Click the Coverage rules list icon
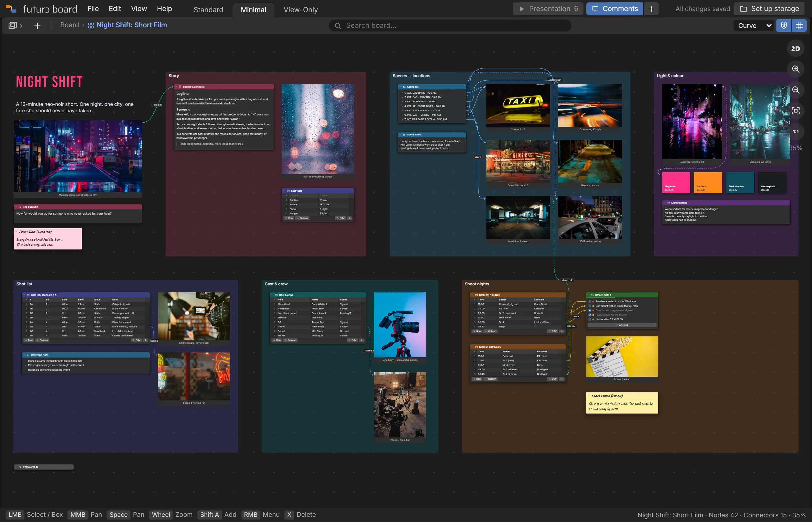This screenshot has width=812, height=522. pos(28,355)
